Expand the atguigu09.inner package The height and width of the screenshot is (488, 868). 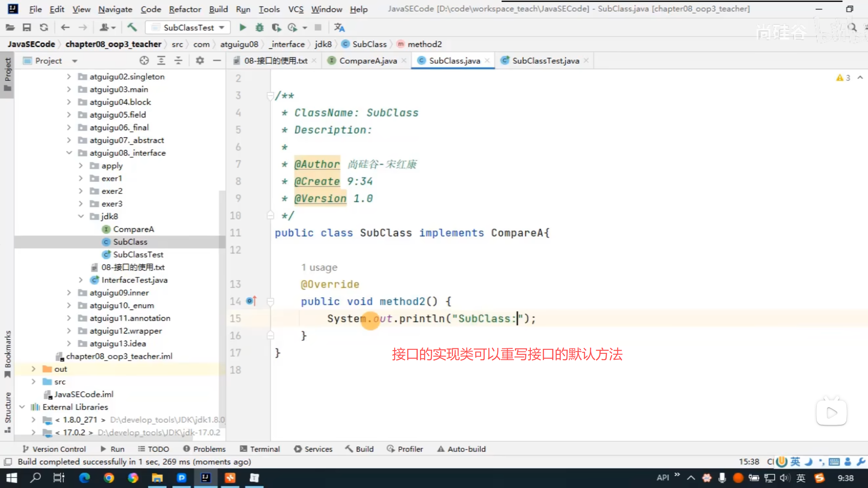point(69,293)
